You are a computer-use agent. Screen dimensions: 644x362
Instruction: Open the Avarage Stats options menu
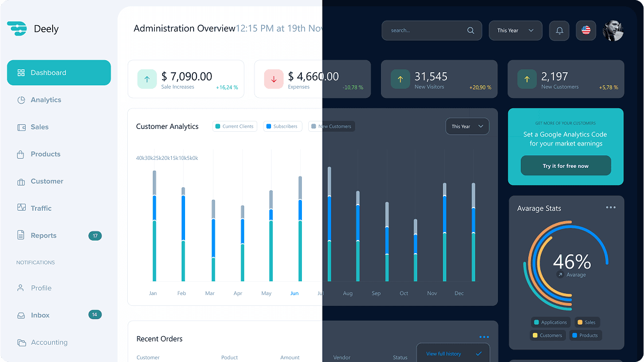(610, 207)
